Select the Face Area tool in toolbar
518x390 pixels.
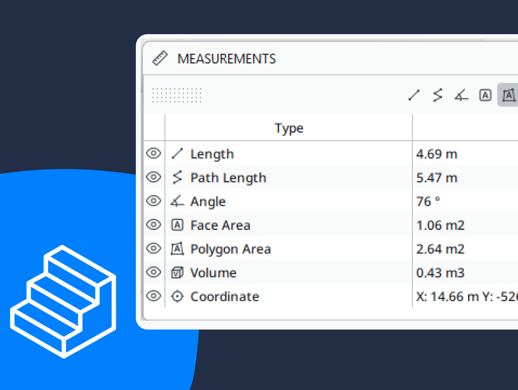click(x=485, y=95)
